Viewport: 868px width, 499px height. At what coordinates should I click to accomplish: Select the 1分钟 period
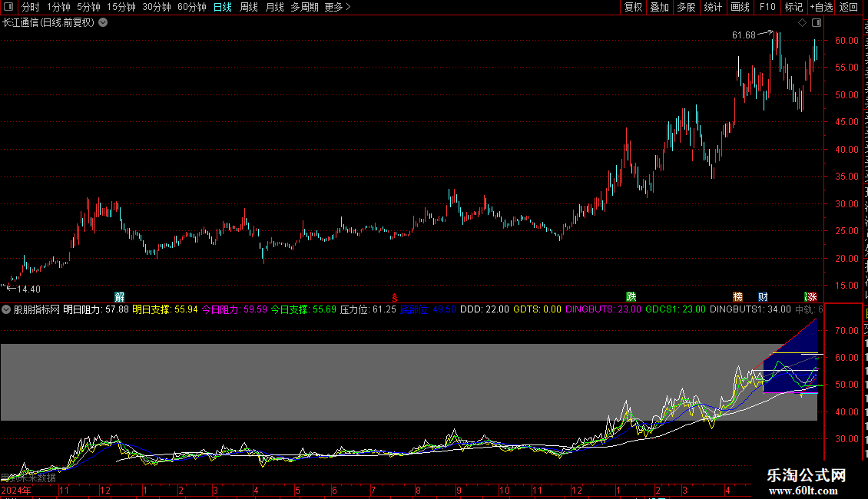[x=58, y=7]
